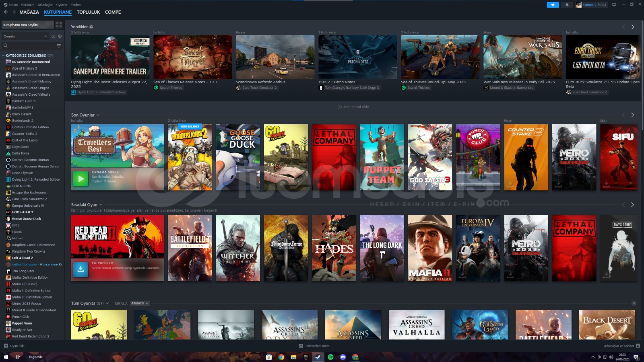Open the announcements megaphone button

point(553,5)
